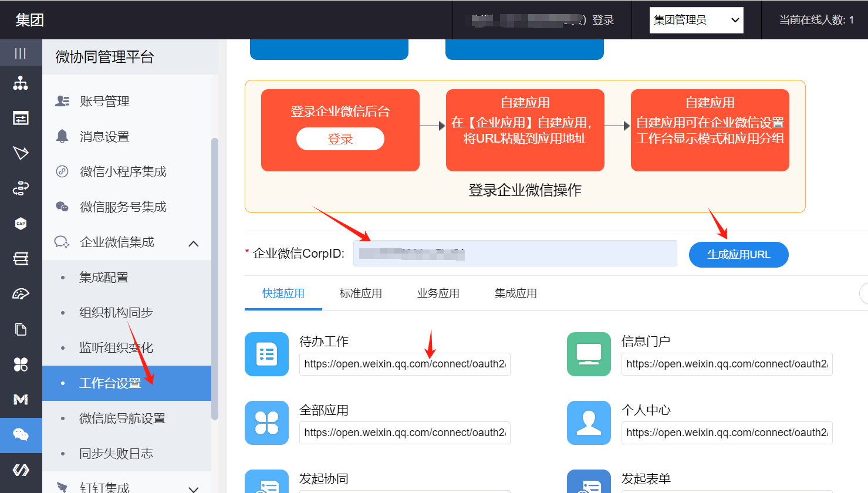Click the 信息门户 monitor icon

point(589,354)
